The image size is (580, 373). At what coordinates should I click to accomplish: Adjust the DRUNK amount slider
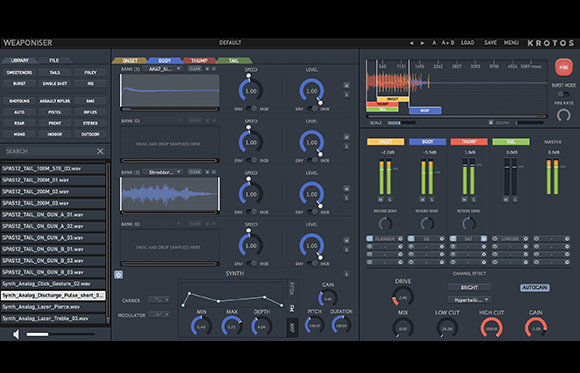(530, 122)
